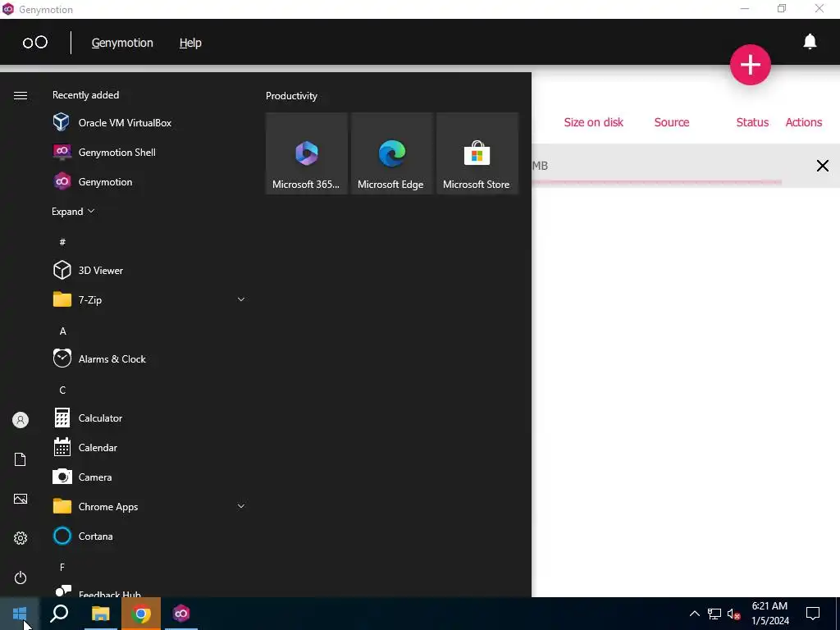Open the taskbar clock and date
840x630 pixels.
coord(769,614)
